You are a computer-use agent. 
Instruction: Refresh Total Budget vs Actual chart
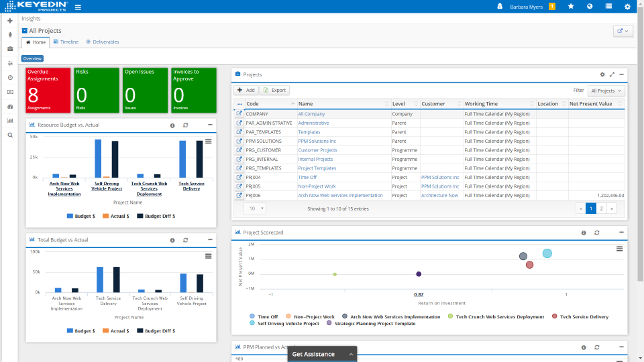(x=186, y=240)
